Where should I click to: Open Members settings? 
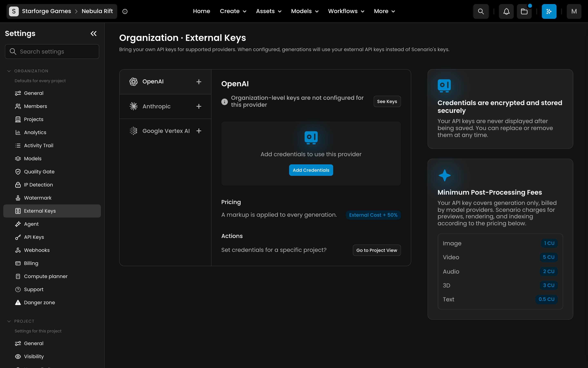pos(52,106)
